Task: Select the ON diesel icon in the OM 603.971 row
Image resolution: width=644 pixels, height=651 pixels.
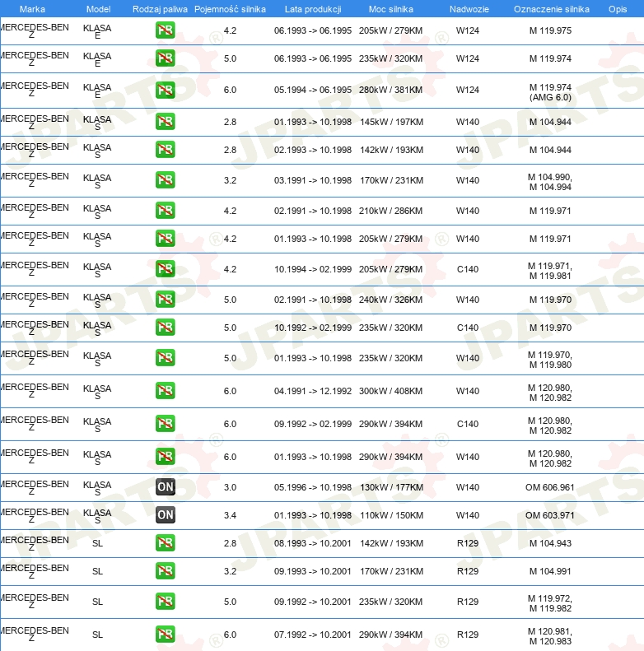Action: click(x=165, y=515)
